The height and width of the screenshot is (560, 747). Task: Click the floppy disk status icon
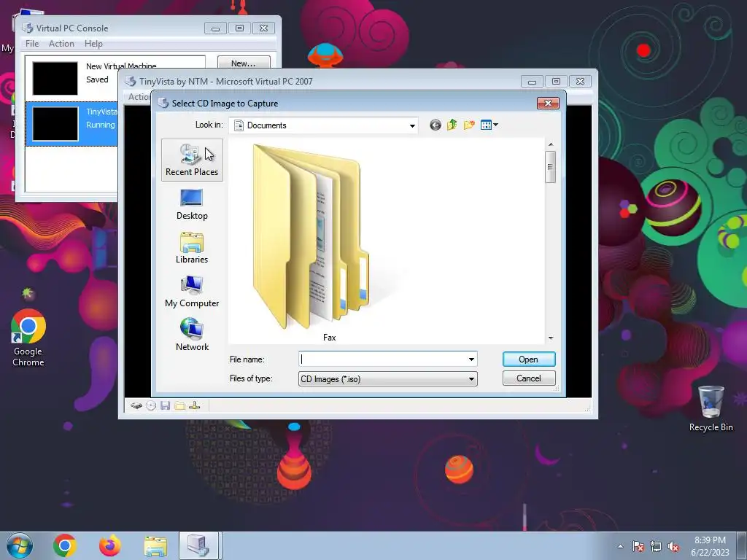tap(166, 405)
